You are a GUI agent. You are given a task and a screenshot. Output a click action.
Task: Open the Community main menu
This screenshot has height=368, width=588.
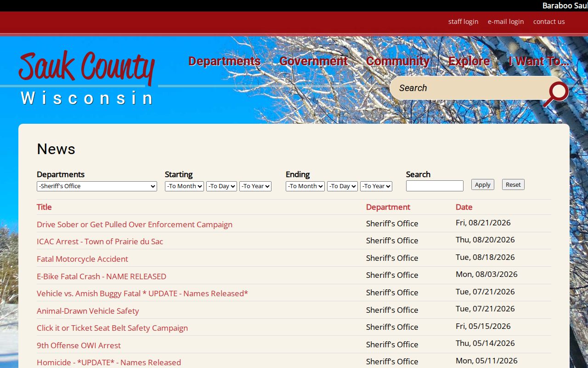398,61
